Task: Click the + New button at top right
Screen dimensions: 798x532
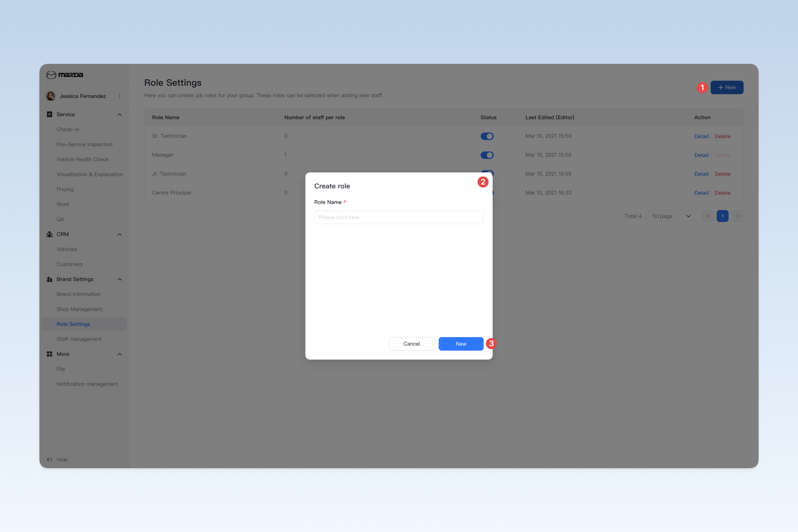Action: [727, 87]
